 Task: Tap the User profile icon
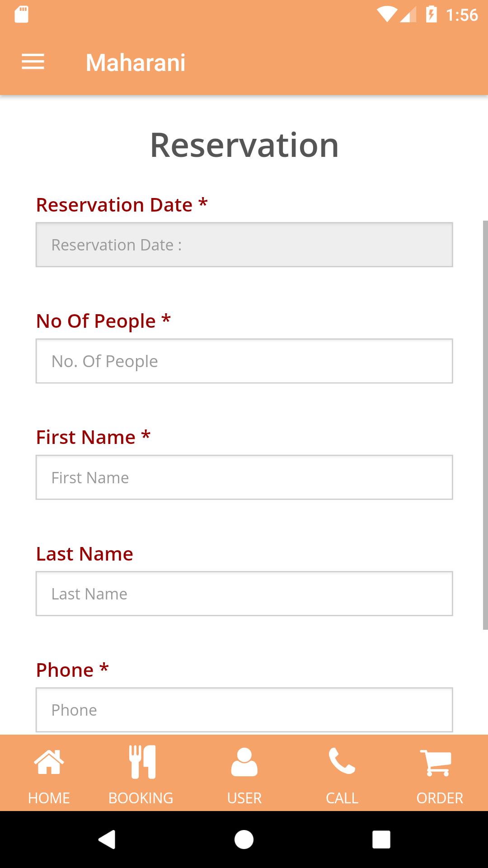[244, 762]
